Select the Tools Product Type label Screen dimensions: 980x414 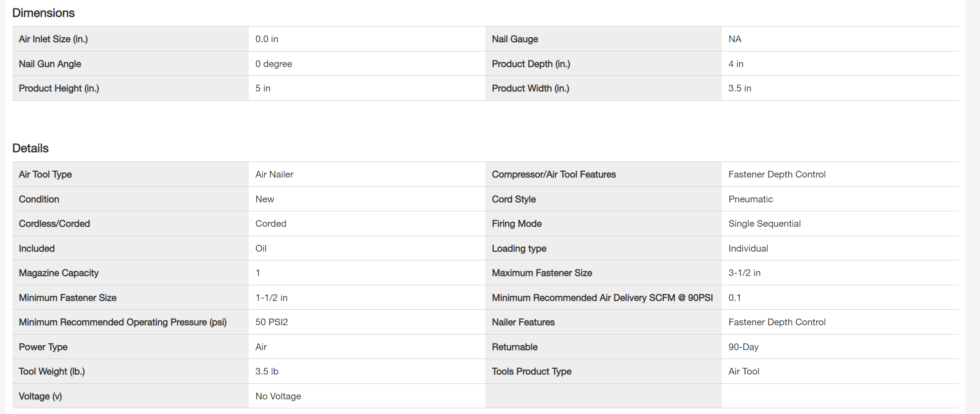[x=531, y=371]
